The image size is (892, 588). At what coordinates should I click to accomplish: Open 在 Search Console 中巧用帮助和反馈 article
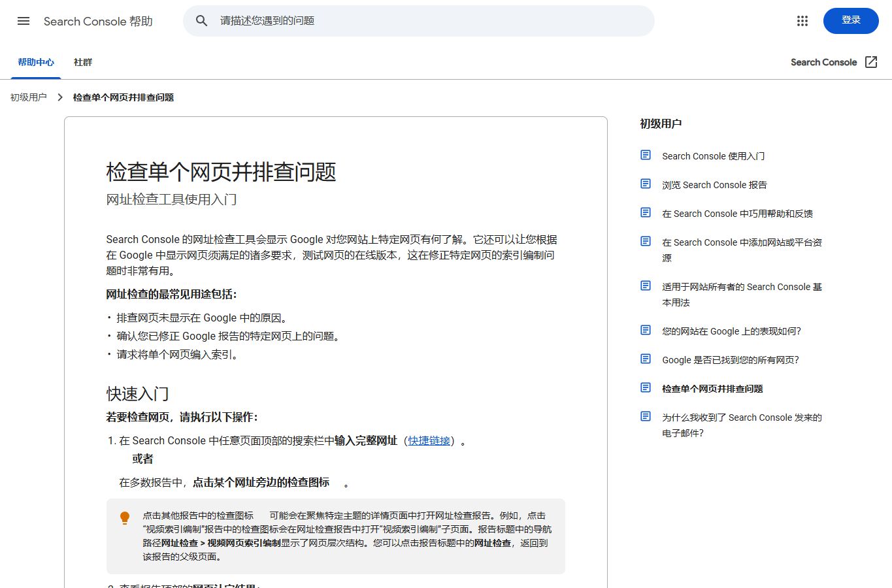(737, 214)
